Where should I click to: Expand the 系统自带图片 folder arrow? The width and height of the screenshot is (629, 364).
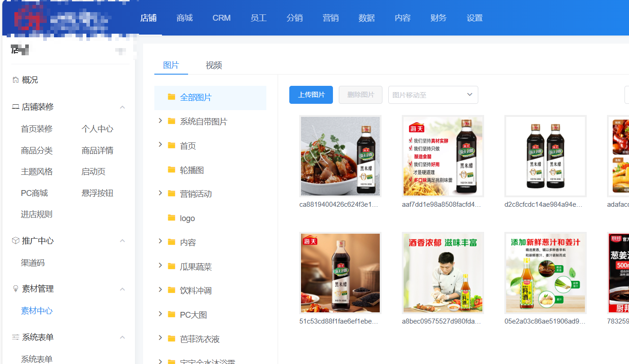coord(160,121)
